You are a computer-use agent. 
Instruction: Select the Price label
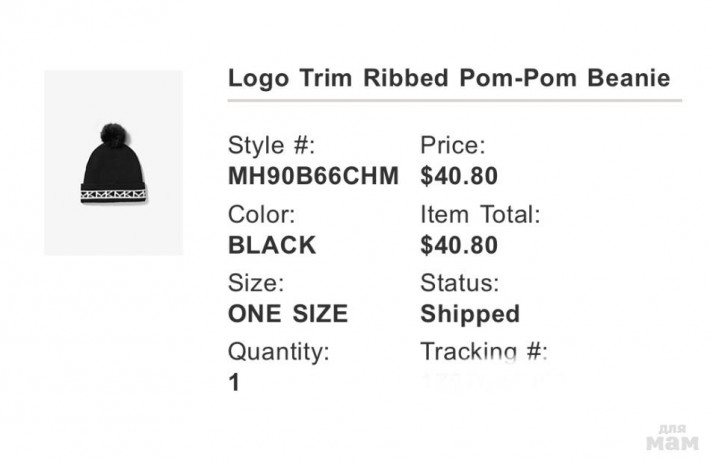click(x=452, y=145)
